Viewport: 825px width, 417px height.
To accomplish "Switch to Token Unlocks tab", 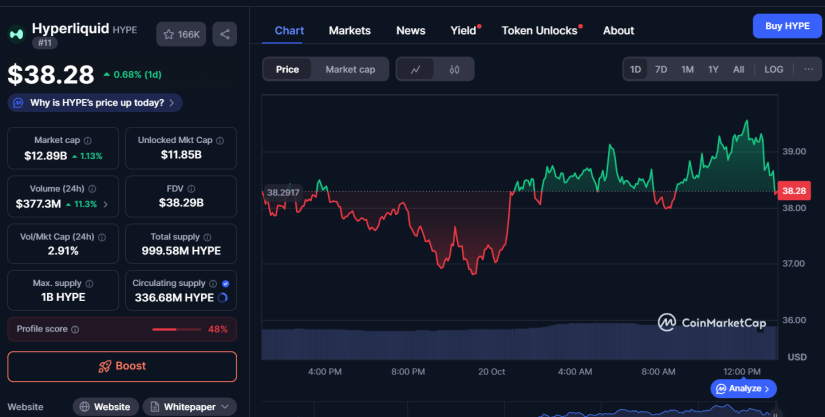I will coord(540,30).
